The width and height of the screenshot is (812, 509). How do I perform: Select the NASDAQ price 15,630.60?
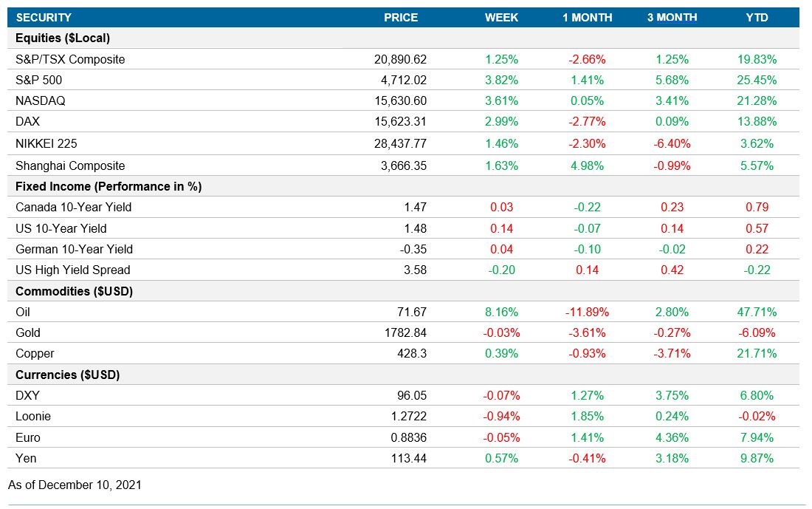click(400, 100)
